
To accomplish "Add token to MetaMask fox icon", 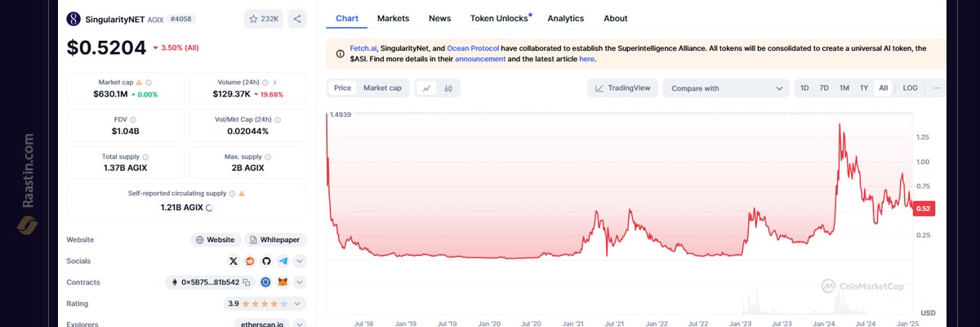I will pos(283,282).
